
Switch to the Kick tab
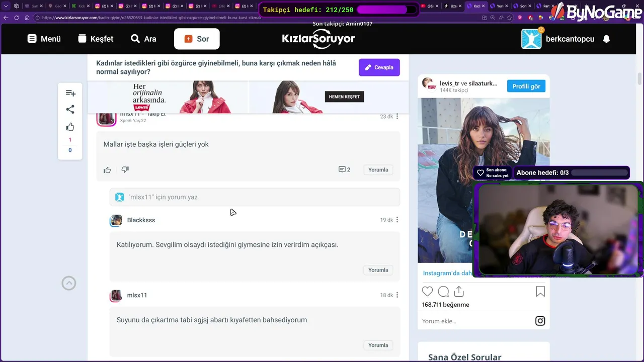[82, 6]
